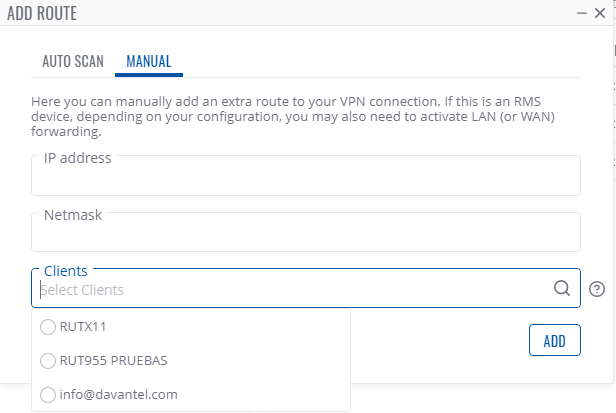This screenshot has height=413, width=616.
Task: Pick the info@davantel.com text in the list
Action: [119, 395]
